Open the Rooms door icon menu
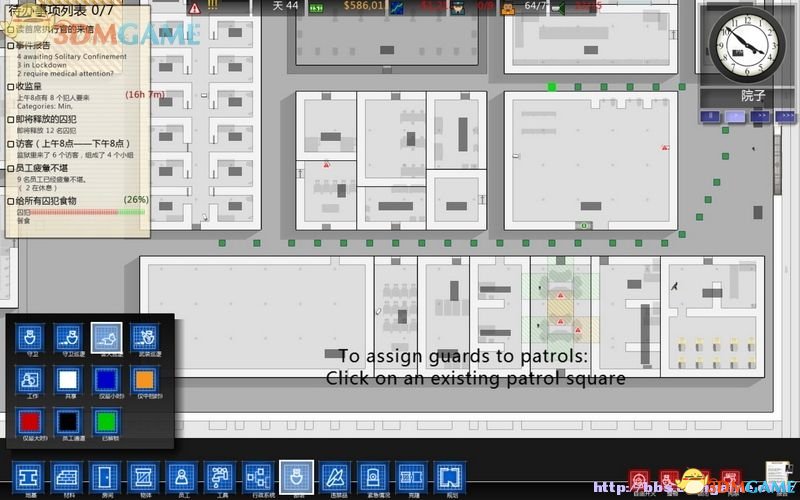 (106, 478)
